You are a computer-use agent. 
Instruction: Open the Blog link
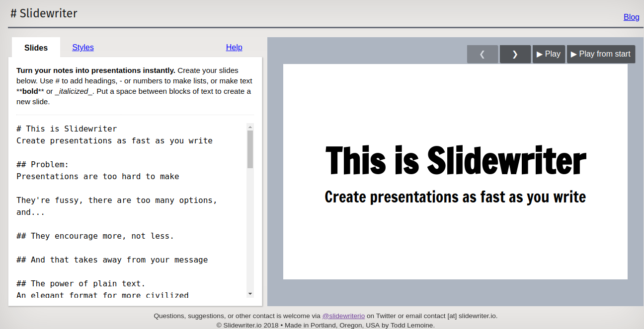(631, 17)
